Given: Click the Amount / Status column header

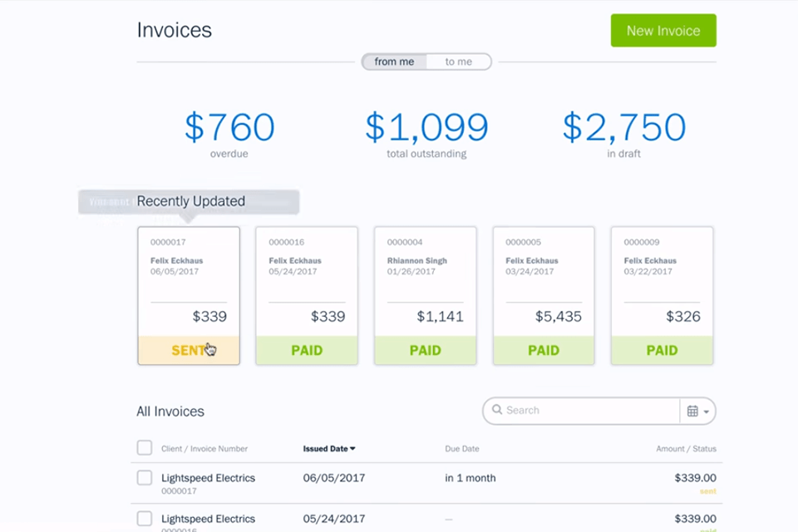Looking at the screenshot, I should [x=686, y=449].
